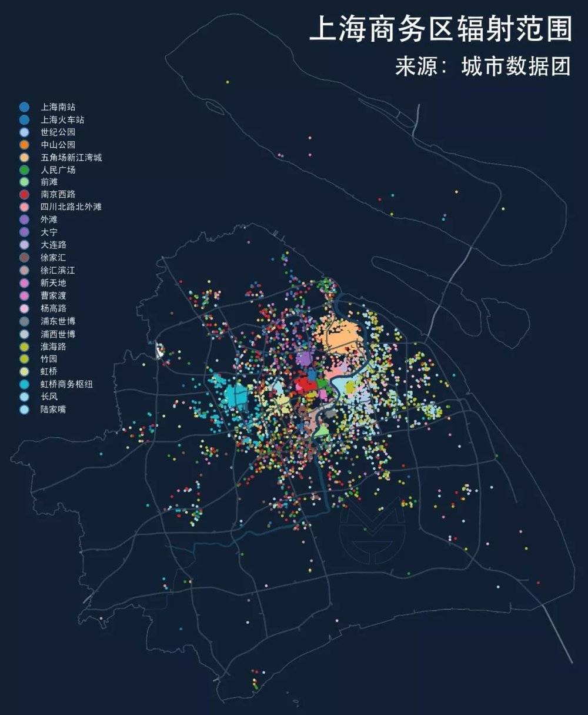Select the 徐汇滨江 legend label
This screenshot has height=715, width=588.
[x=58, y=271]
